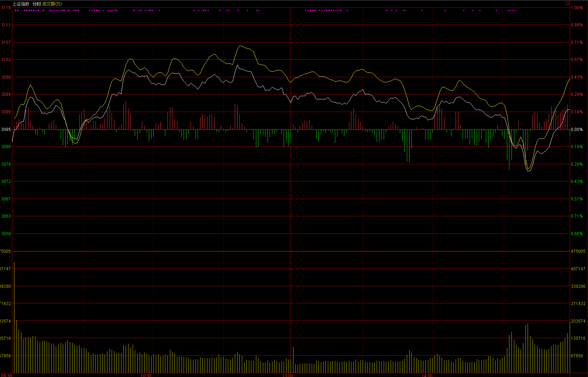Screen dimensions: 588x377
Task: Click the 3116 price axis label
Action: 6,8
